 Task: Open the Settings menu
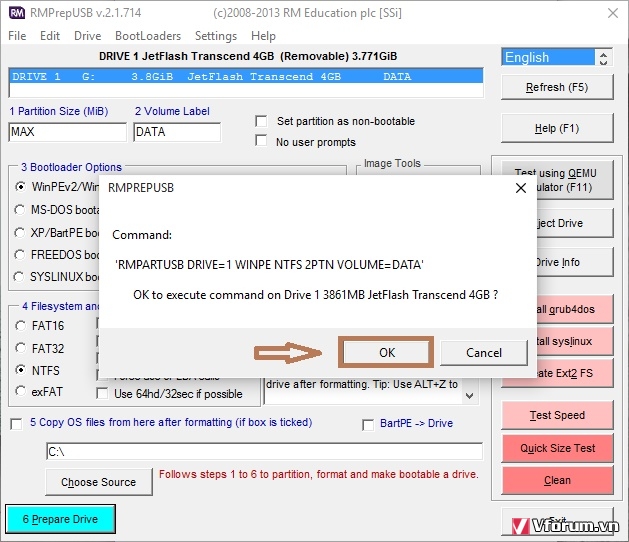pyautogui.click(x=216, y=36)
